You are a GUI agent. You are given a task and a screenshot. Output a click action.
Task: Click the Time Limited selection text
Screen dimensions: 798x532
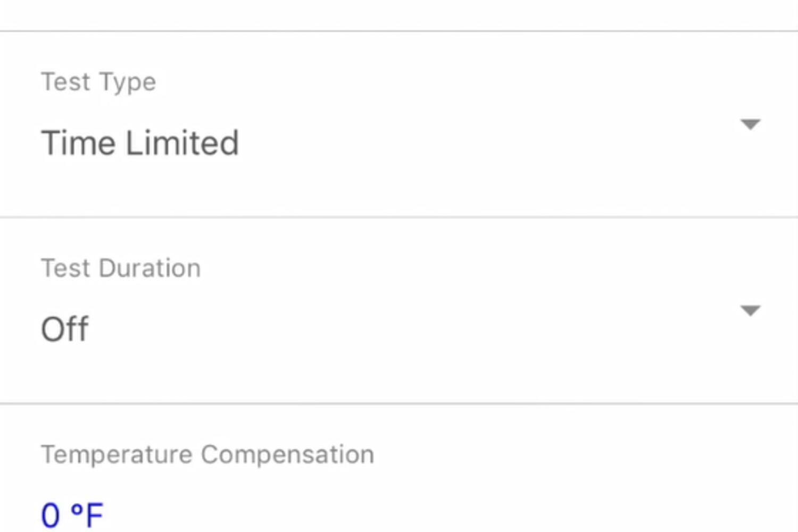tap(139, 143)
